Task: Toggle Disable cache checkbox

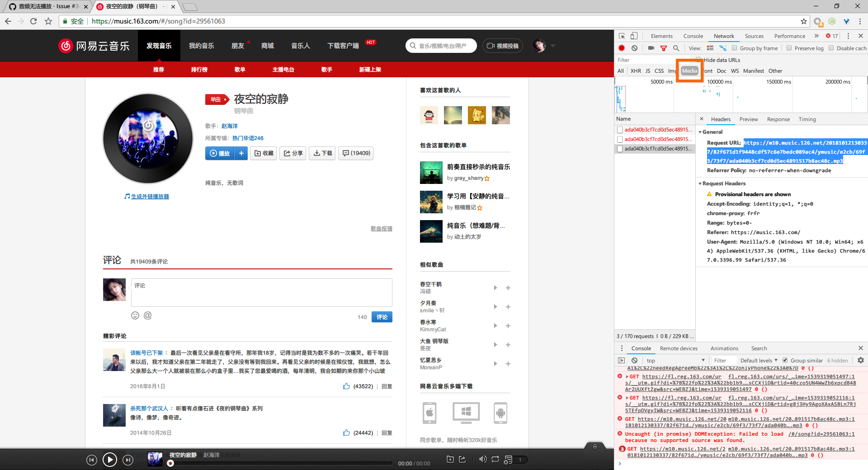Action: (831, 48)
